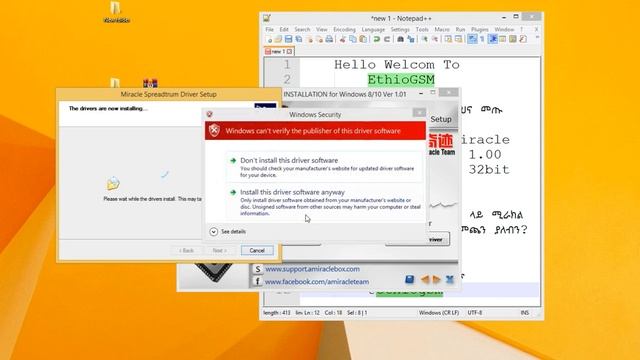The height and width of the screenshot is (360, 640).
Task: Click the orange right arrow in Miracle installer
Action: [x=436, y=279]
